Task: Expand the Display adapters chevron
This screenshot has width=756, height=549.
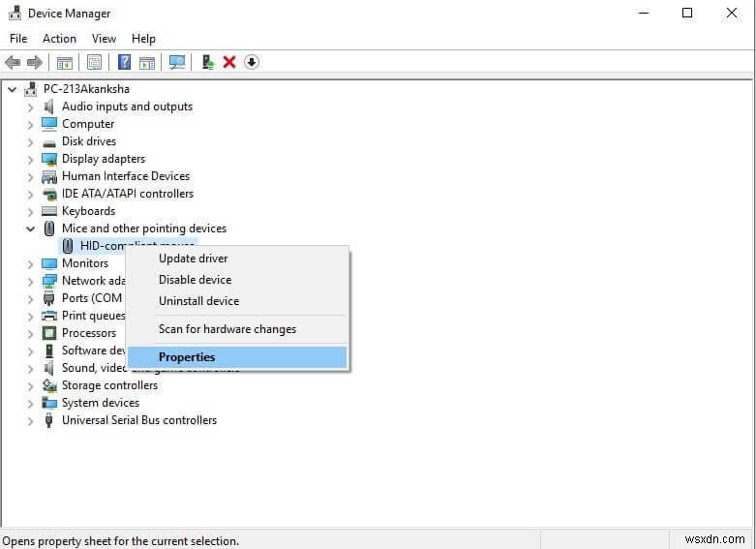Action: pyautogui.click(x=30, y=160)
